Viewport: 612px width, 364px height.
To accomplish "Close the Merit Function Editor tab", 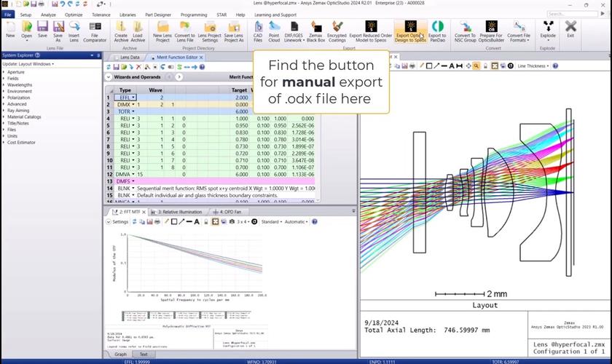I will pos(201,58).
